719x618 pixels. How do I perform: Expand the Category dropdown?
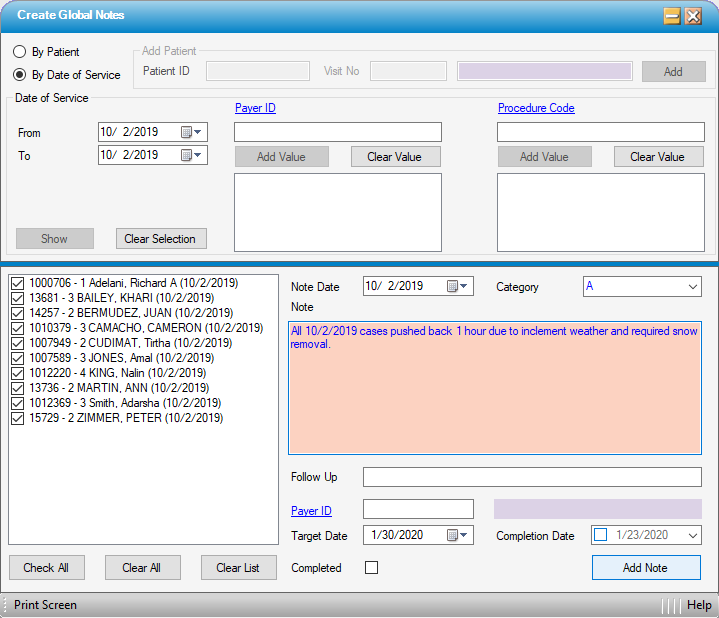(x=693, y=287)
